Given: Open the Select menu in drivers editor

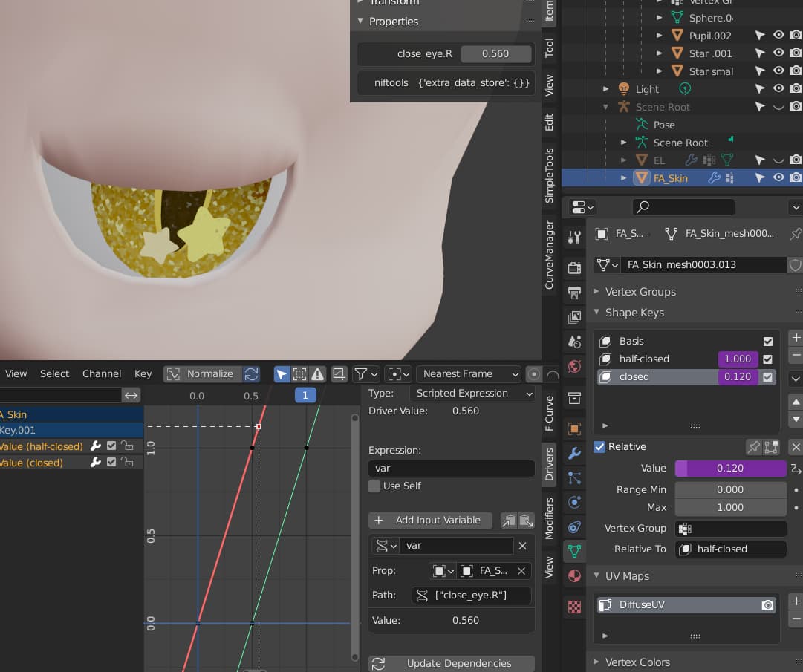Looking at the screenshot, I should 54,374.
